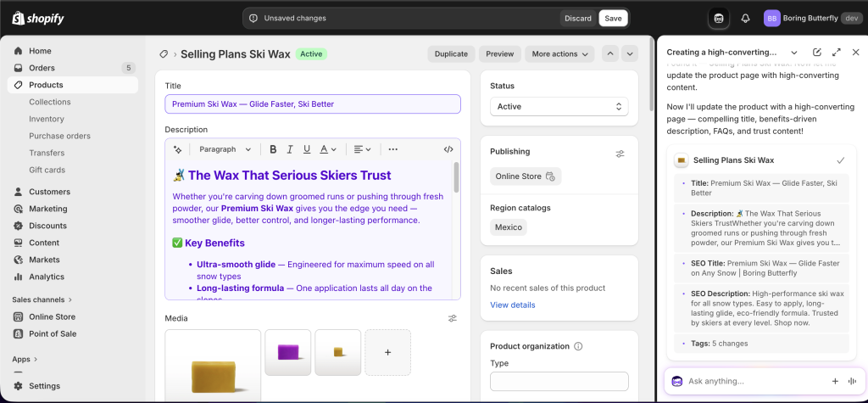The image size is (868, 403).
Task: Open the Status dropdown showing Active
Action: 559,107
